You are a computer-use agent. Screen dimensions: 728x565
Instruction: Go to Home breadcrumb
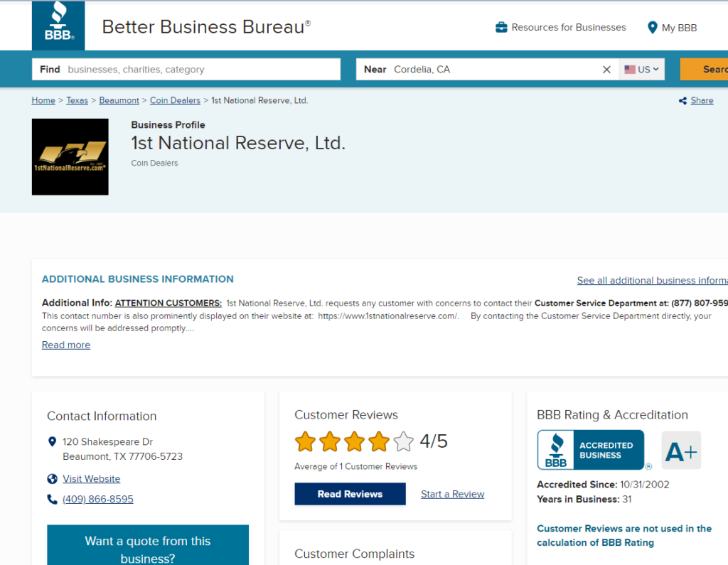coord(43,100)
